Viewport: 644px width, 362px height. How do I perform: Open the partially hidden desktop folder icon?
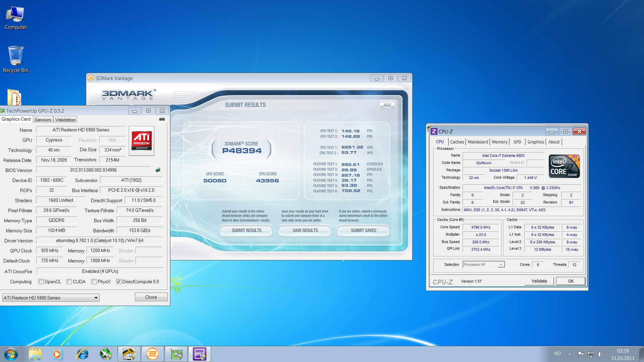coord(14,97)
